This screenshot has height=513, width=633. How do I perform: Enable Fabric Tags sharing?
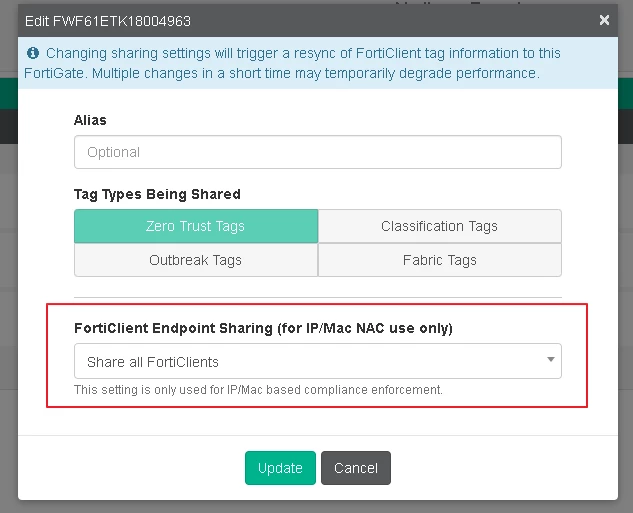tap(440, 260)
